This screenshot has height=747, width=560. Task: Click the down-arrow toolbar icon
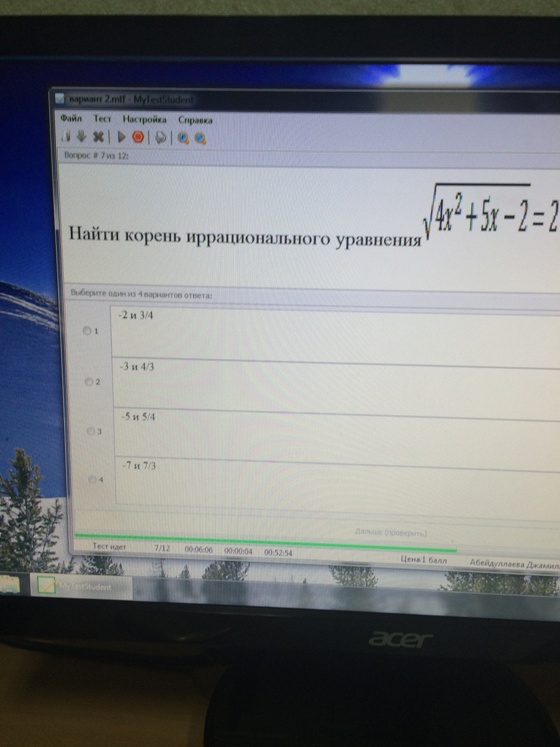click(x=82, y=136)
